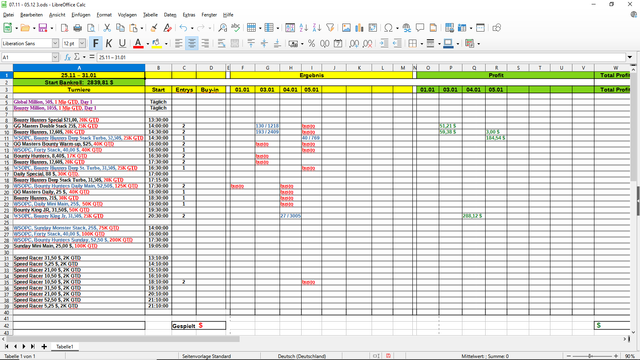Define print area icon
This screenshot has height=360, width=640.
tap(449, 28)
